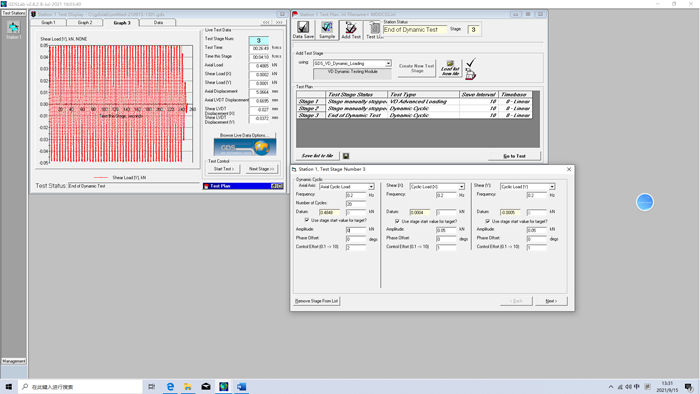
Task: Select the Add Test icon
Action: pos(351,30)
